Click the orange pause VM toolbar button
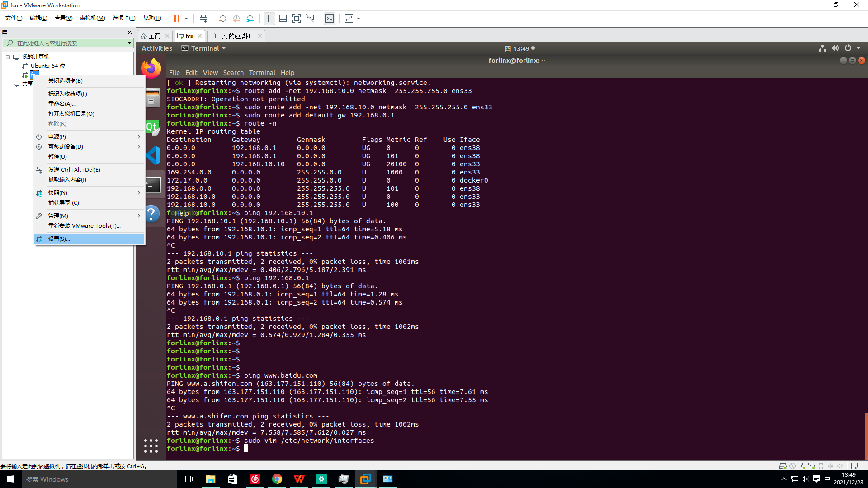868x488 pixels. coord(176,19)
